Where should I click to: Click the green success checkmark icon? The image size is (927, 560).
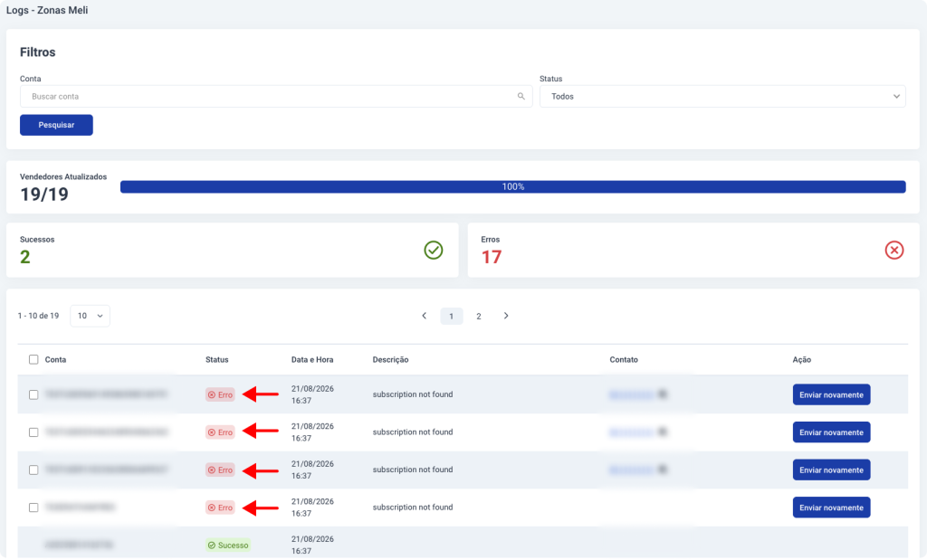coord(434,250)
